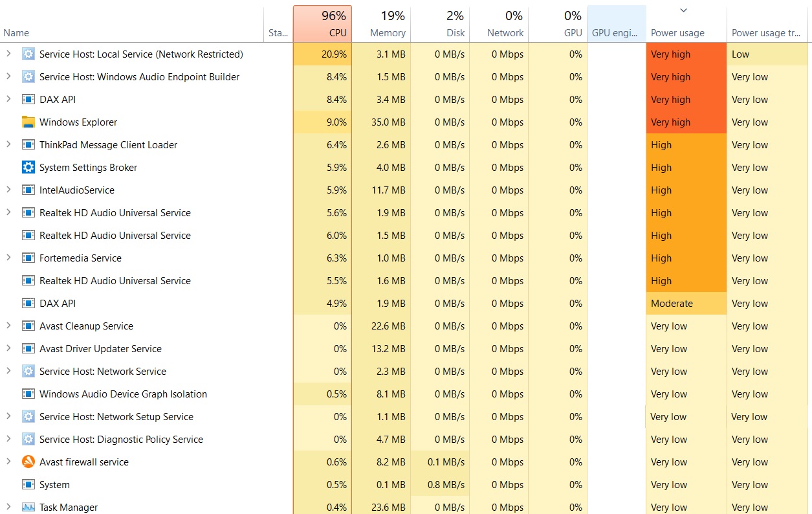
Task: Click icon of Realtek service using 1.6 MB
Action: pyautogui.click(x=28, y=281)
